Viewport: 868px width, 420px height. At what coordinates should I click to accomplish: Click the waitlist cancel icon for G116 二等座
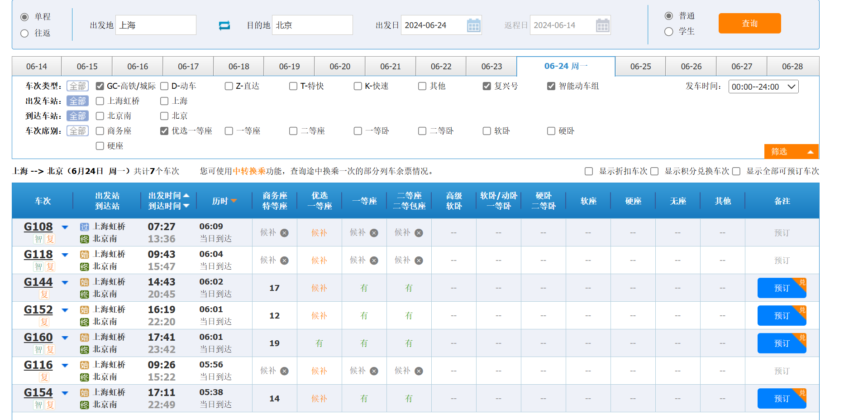click(x=419, y=371)
